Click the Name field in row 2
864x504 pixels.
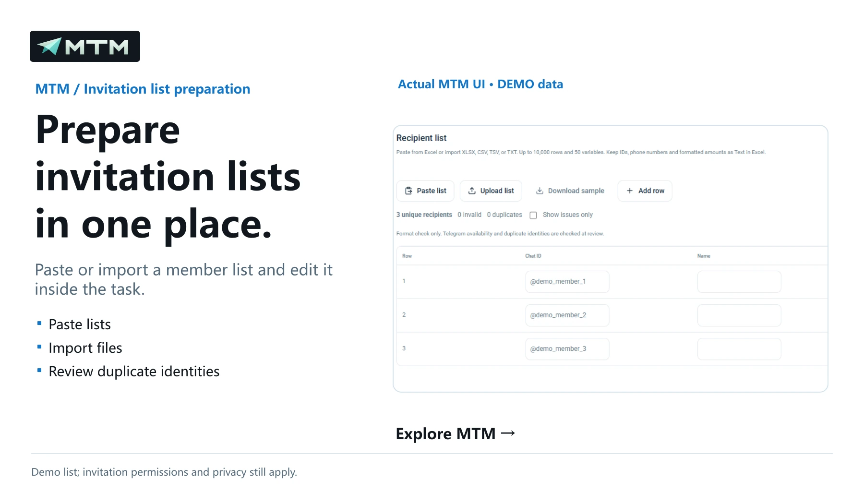point(739,315)
